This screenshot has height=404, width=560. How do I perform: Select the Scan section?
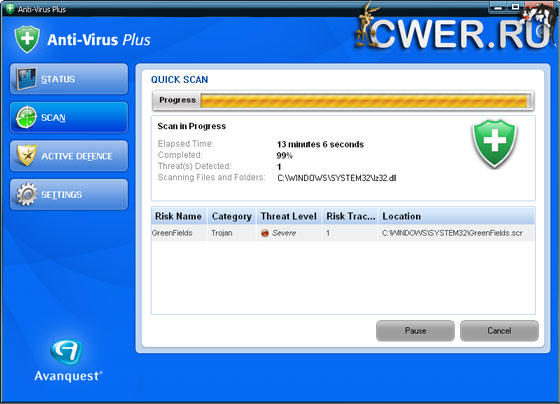coord(69,118)
